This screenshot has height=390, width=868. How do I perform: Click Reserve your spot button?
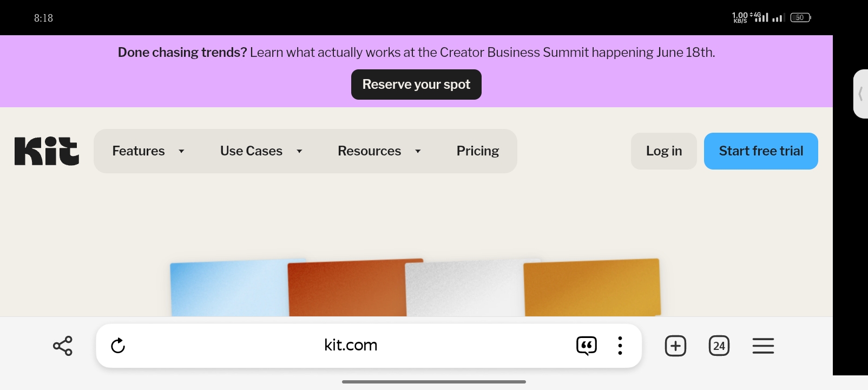416,84
